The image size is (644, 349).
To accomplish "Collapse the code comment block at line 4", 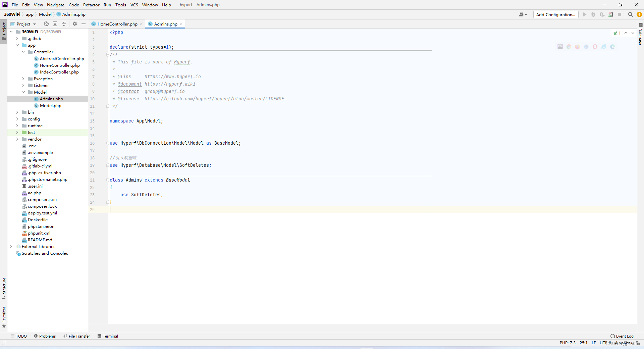I will tap(107, 54).
